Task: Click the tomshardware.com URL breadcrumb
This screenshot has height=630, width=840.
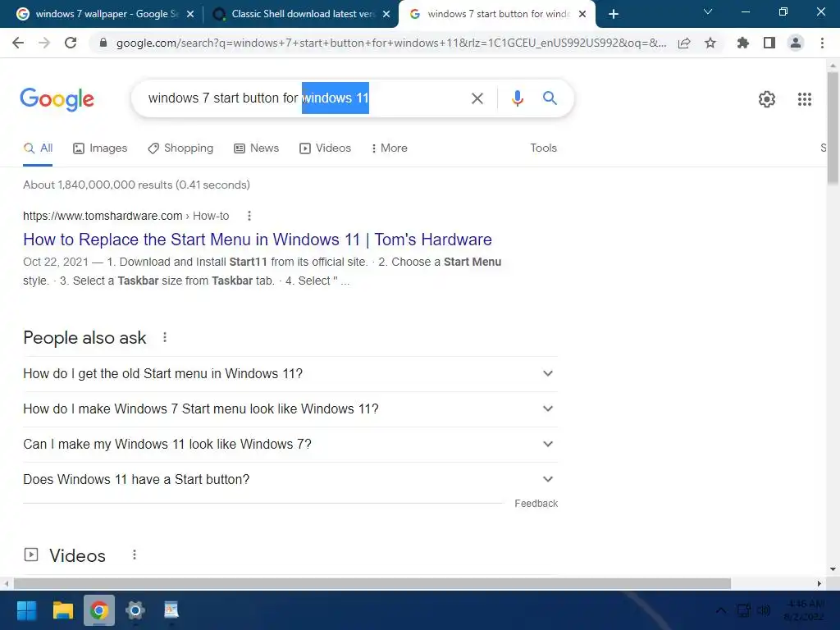Action: [x=126, y=216]
